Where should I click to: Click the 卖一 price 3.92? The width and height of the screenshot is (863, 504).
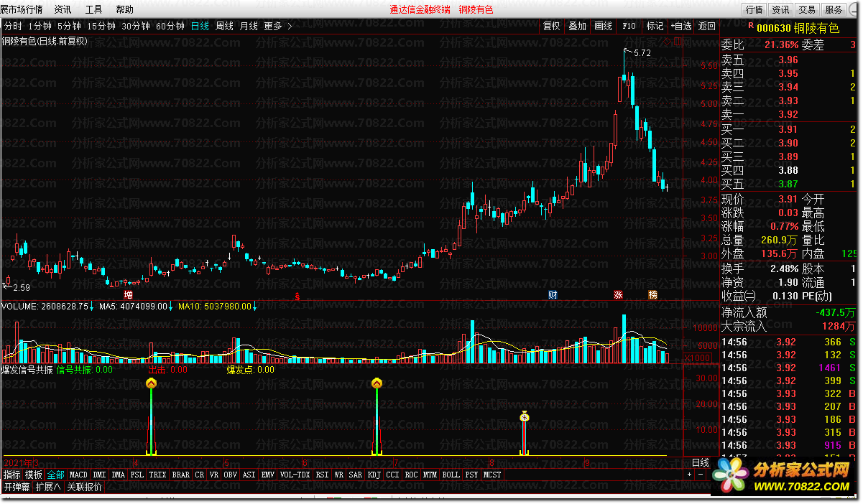click(x=788, y=114)
